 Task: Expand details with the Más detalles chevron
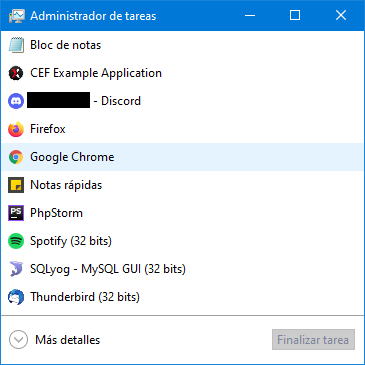(x=18, y=340)
